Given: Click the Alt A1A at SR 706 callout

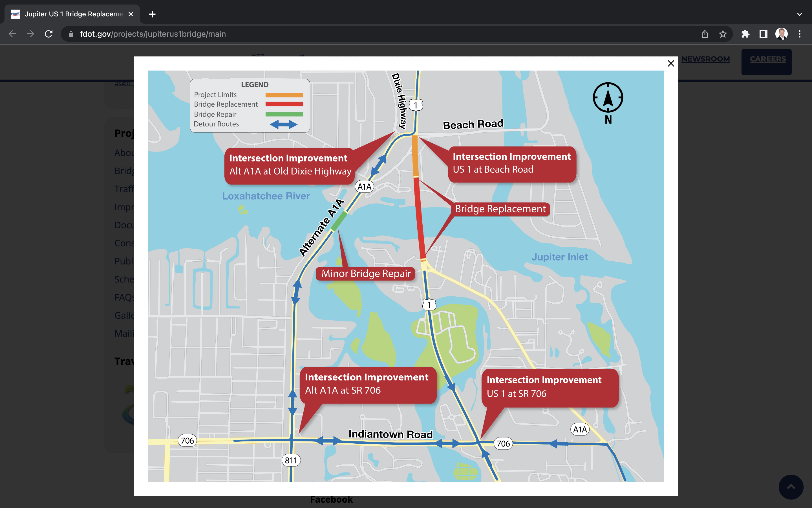Looking at the screenshot, I should click(368, 385).
